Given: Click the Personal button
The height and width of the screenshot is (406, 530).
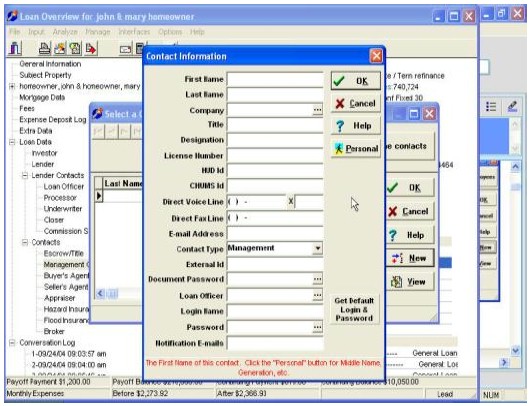Looking at the screenshot, I should click(x=356, y=148).
